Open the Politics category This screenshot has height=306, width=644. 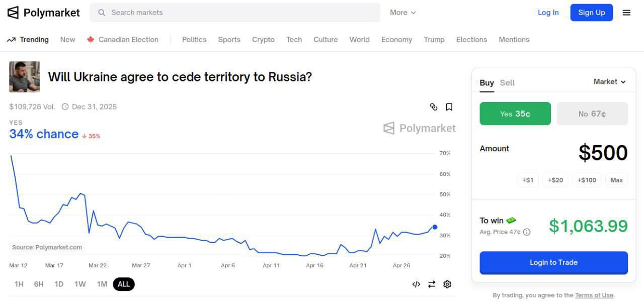point(194,40)
